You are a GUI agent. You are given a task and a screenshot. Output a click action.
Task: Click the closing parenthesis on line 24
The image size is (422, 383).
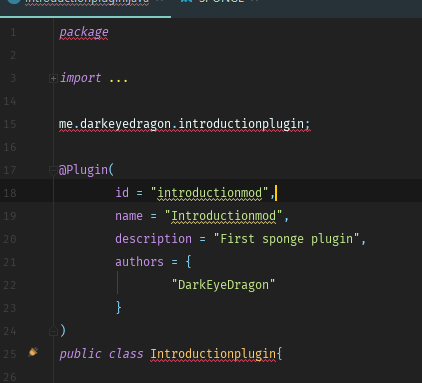(63, 331)
